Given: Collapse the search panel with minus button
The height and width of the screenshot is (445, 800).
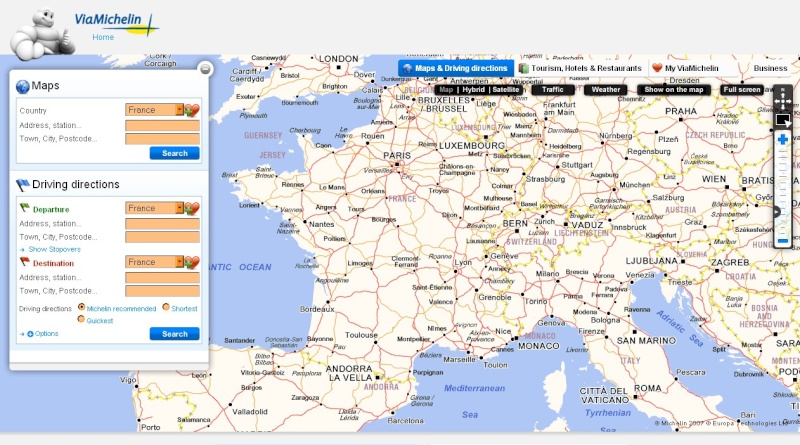Looking at the screenshot, I should (205, 69).
